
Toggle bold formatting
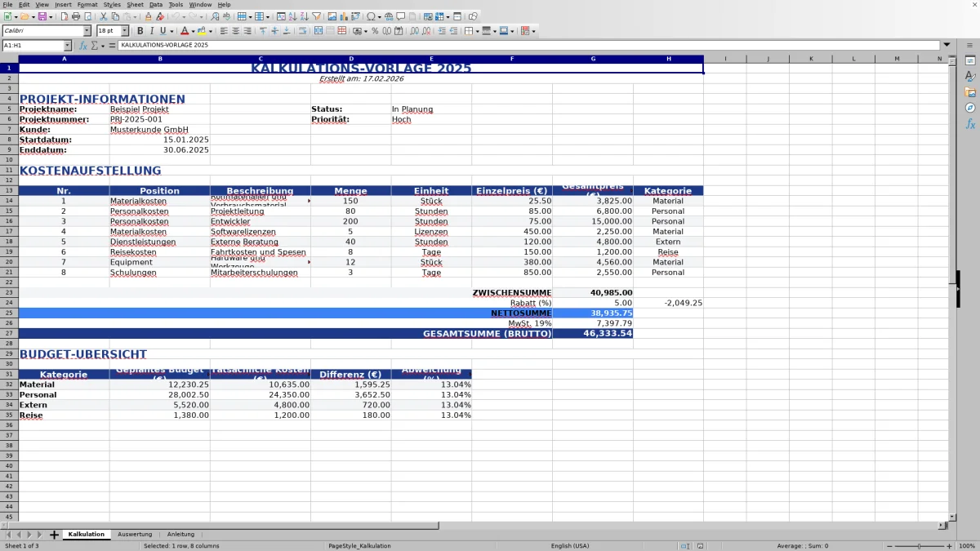coord(140,31)
